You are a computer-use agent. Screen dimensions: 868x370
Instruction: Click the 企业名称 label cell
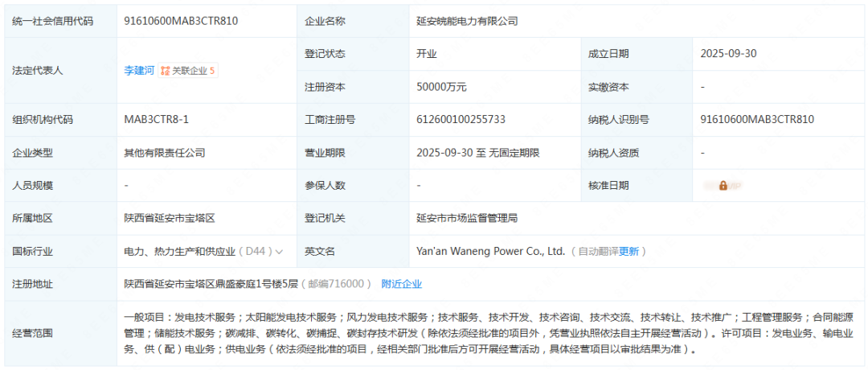353,21
